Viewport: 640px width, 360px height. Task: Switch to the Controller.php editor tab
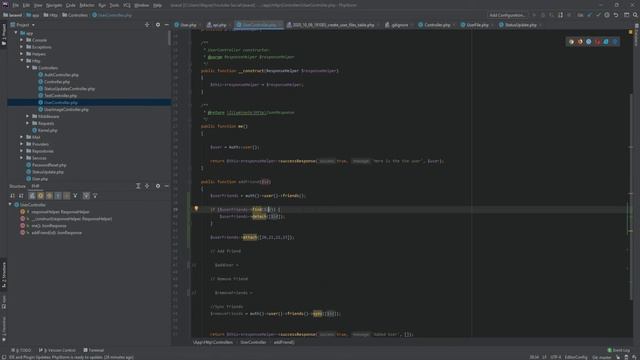pyautogui.click(x=437, y=25)
